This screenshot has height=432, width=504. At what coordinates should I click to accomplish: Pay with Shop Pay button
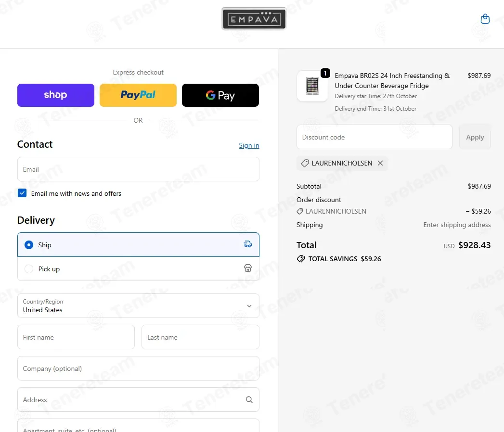pos(56,95)
